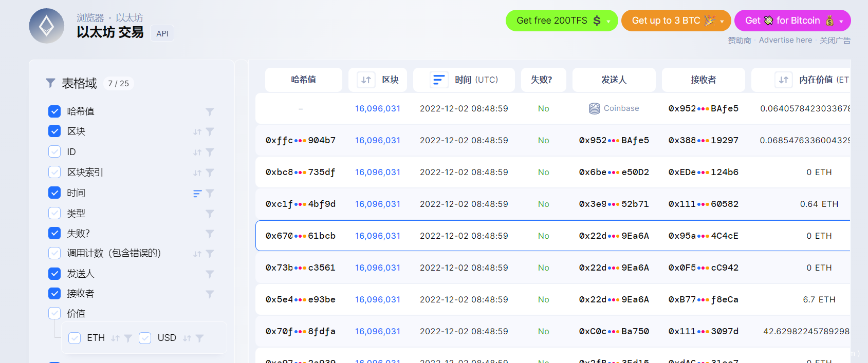
Task: Check the USD value checkbox
Action: point(145,338)
